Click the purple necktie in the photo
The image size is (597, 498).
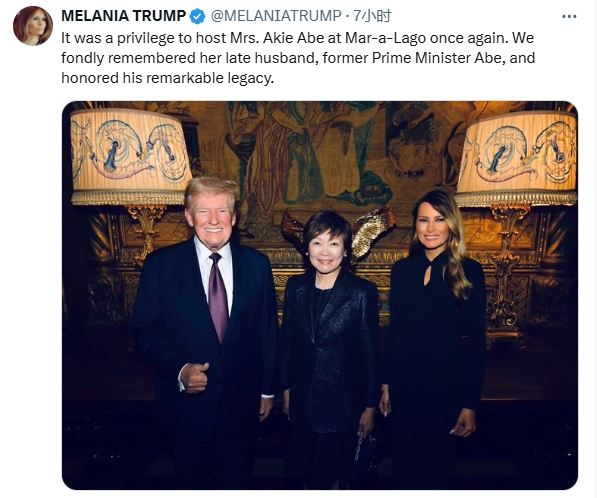[218, 298]
